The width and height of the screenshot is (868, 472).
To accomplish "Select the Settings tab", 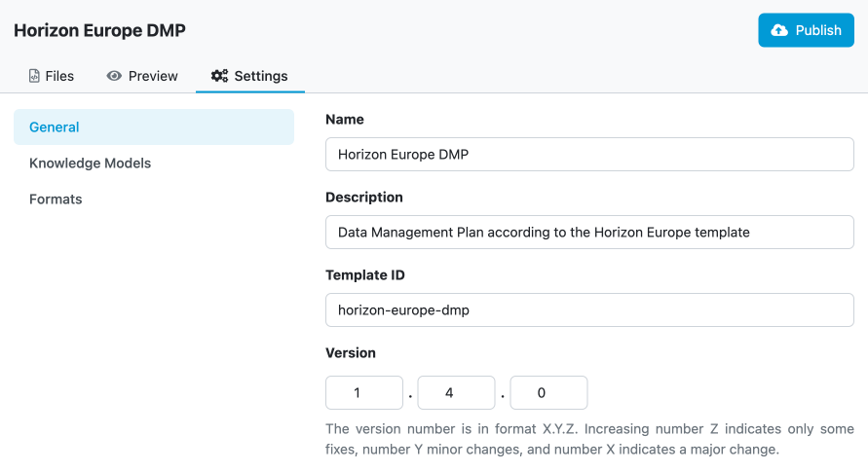I will pyautogui.click(x=249, y=76).
